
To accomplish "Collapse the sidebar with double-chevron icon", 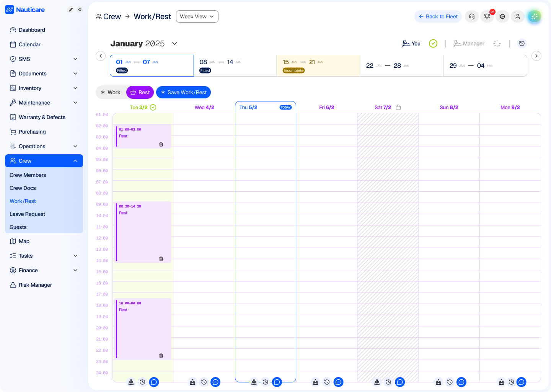I will (x=80, y=10).
